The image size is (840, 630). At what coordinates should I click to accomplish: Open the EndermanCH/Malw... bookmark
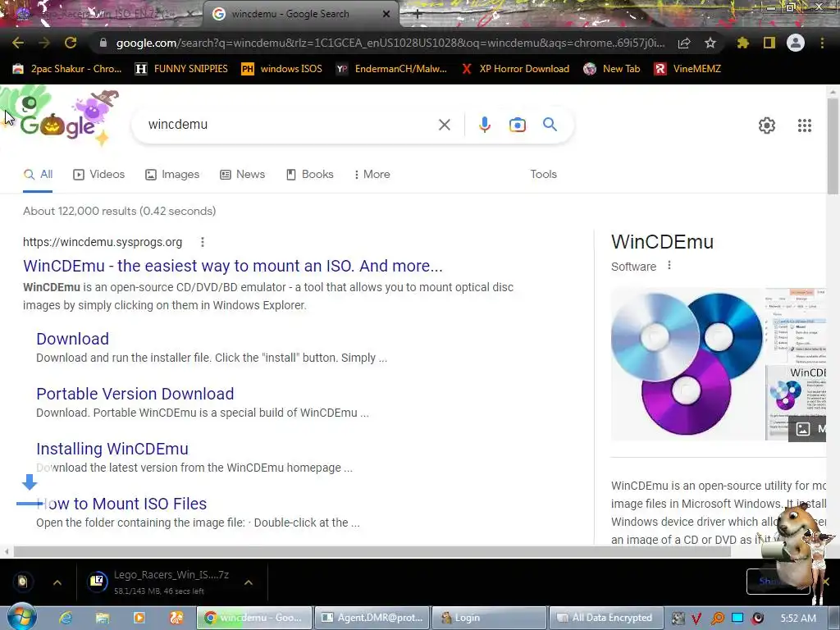point(391,69)
